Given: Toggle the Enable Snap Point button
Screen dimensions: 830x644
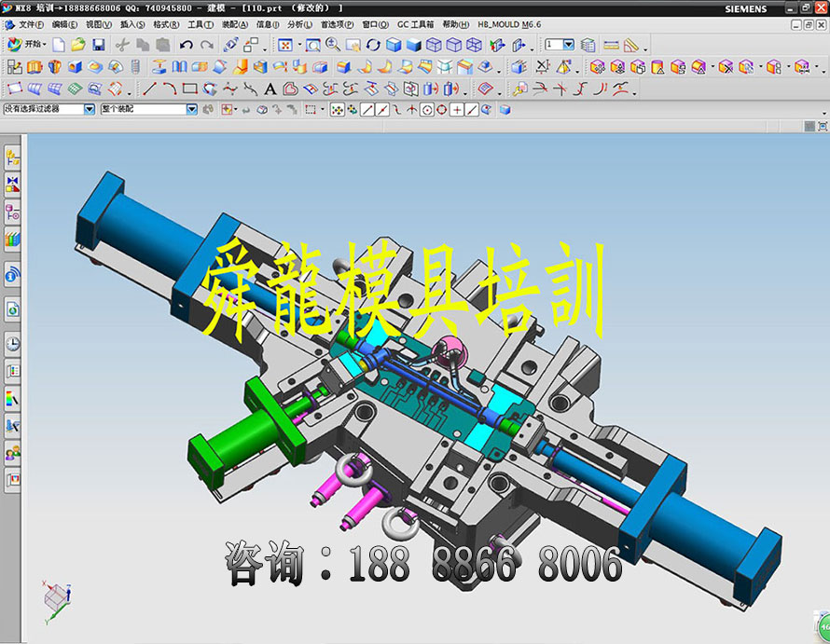Looking at the screenshot, I should (x=338, y=110).
